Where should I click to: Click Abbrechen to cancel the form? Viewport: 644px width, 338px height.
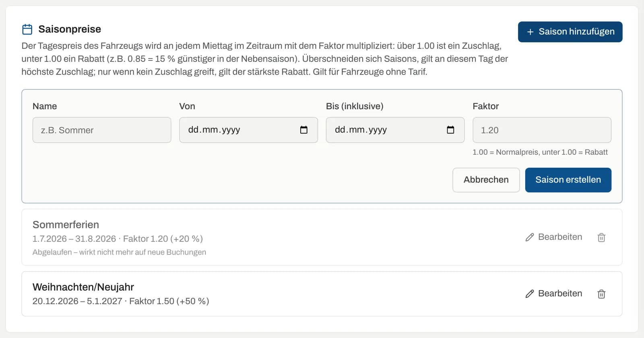[x=486, y=180]
